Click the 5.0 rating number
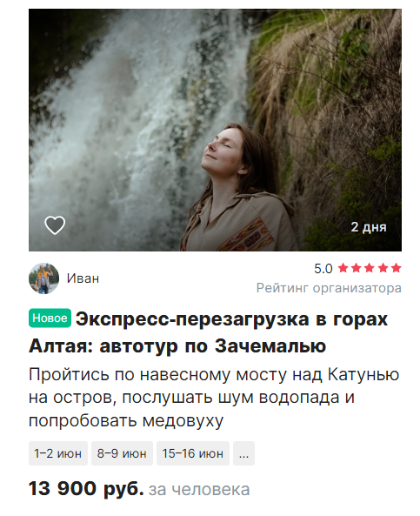Viewport: 420px width, 516px height. pyautogui.click(x=323, y=269)
